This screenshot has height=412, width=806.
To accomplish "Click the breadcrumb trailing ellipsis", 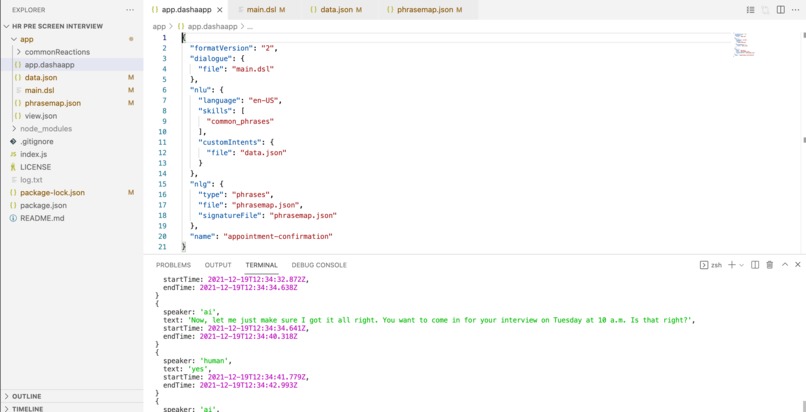I will click(250, 26).
